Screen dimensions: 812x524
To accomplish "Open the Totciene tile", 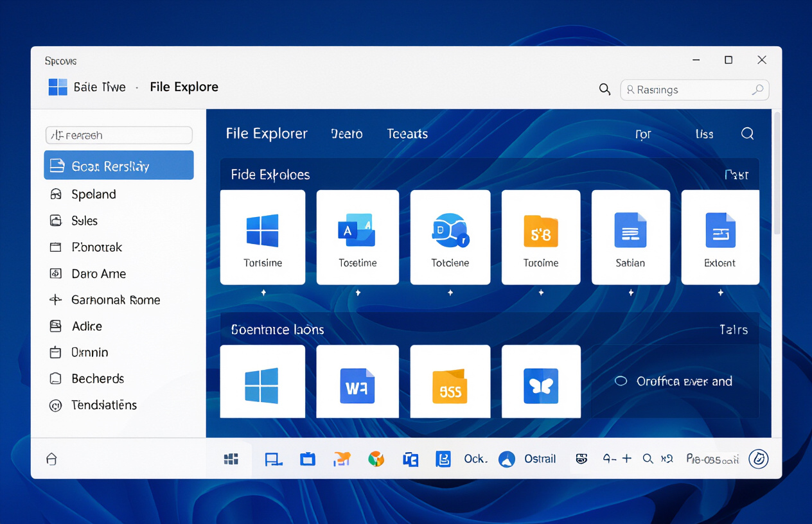I will 450,237.
